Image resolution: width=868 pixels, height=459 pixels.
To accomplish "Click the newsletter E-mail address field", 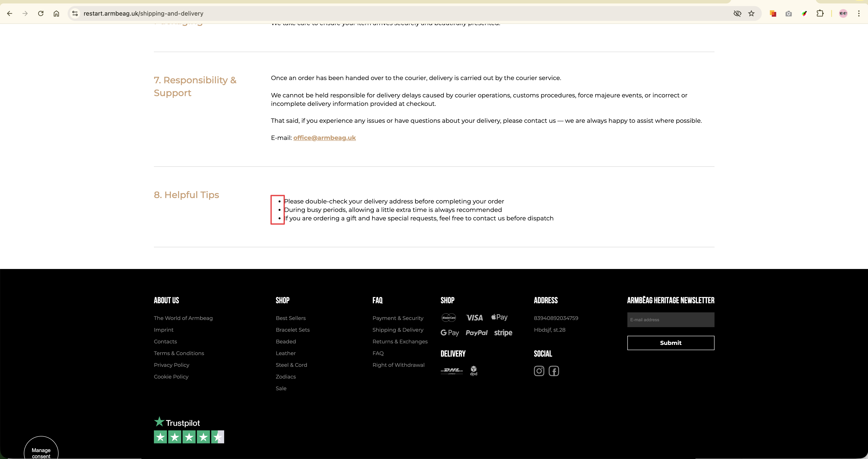I will point(670,320).
